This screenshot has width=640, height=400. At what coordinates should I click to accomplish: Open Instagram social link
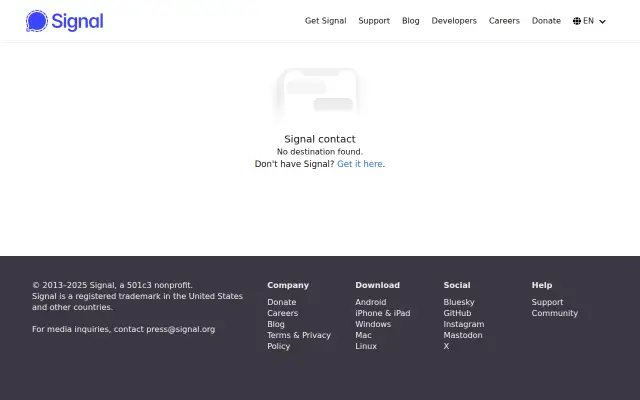(x=464, y=324)
